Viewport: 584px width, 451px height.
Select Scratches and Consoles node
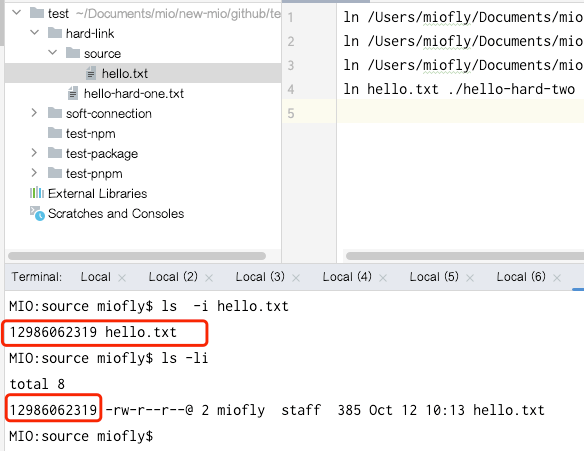click(143, 213)
